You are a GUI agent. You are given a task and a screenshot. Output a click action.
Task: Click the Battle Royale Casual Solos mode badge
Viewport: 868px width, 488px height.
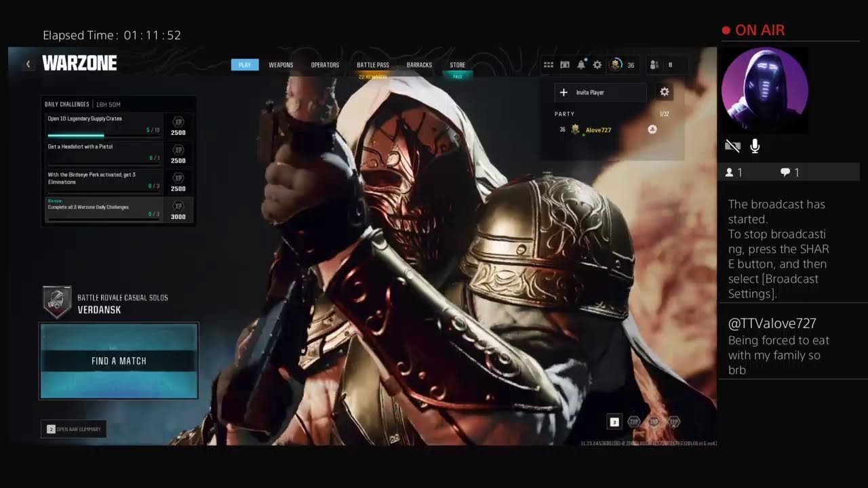point(57,302)
